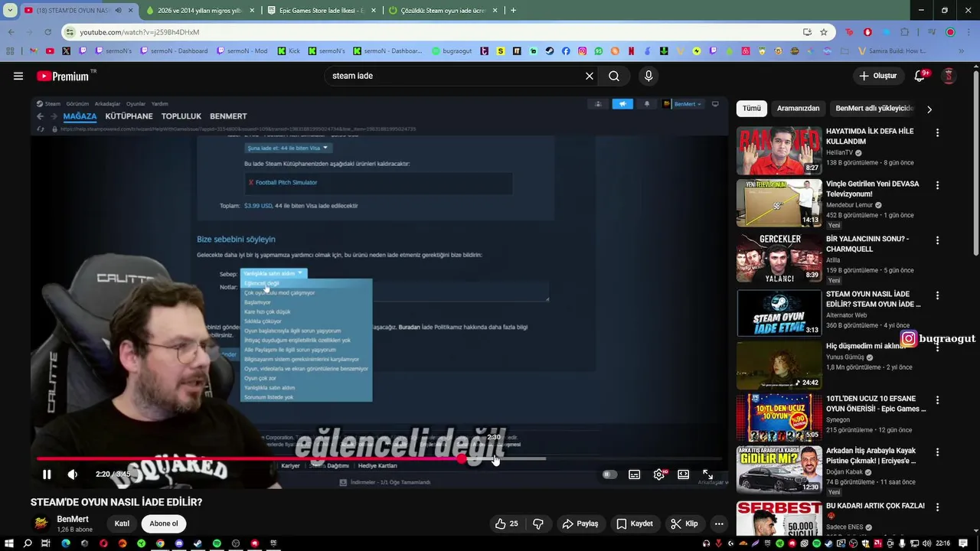This screenshot has height=551, width=980.
Task: Open 'Hiç düşmedim mi aklına' video thumbnail
Action: pos(779,366)
